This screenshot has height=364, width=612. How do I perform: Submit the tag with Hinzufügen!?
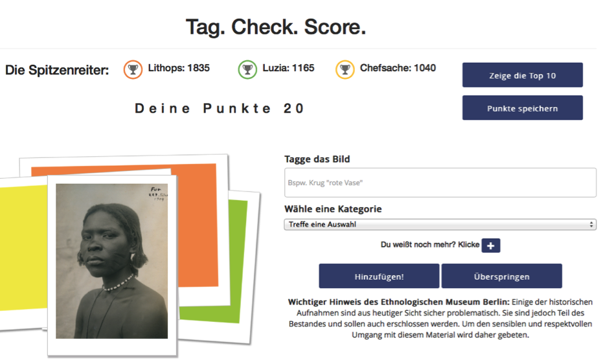pyautogui.click(x=379, y=276)
